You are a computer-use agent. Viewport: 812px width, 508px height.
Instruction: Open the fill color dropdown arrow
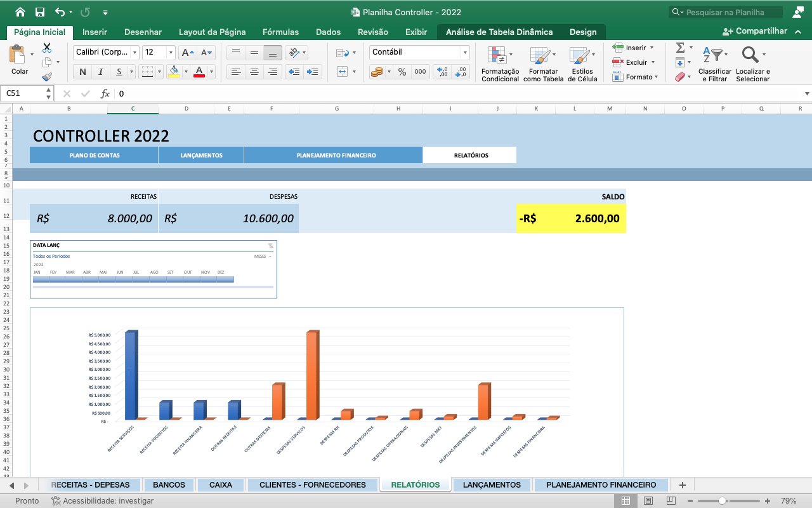click(186, 72)
